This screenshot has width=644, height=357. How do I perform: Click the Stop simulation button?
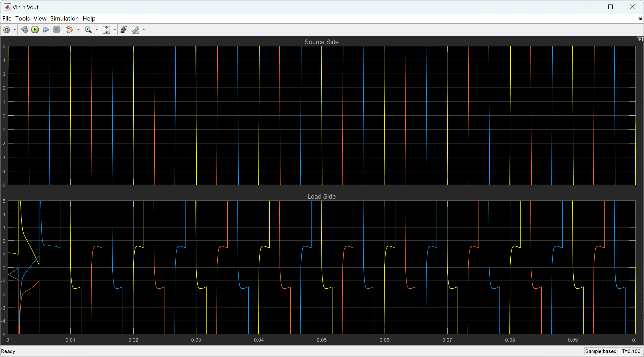click(x=57, y=30)
